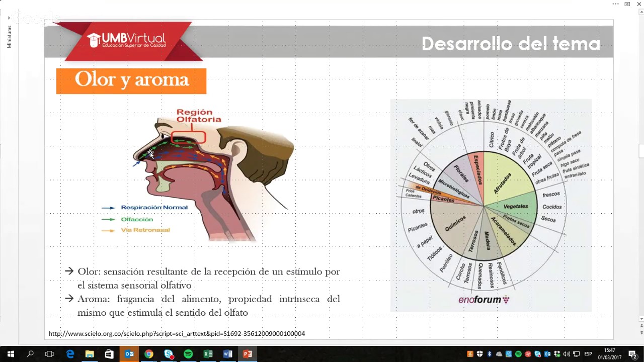Switch to Word in taskbar
Image resolution: width=644 pixels, height=362 pixels.
point(227,354)
